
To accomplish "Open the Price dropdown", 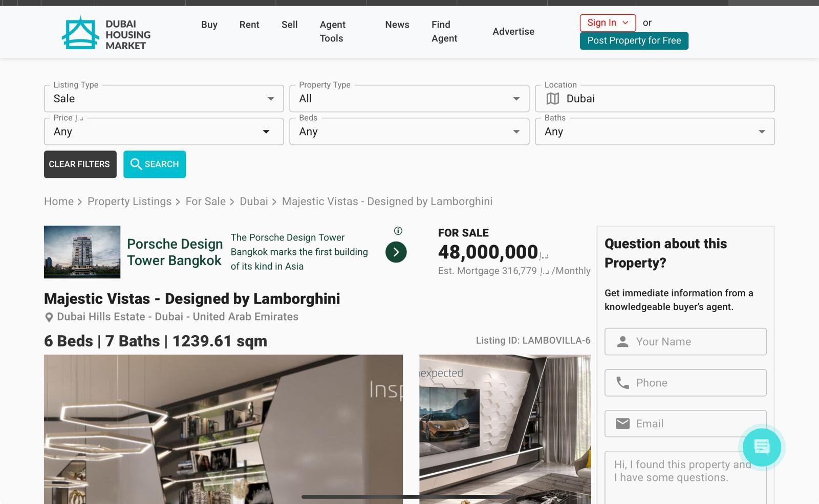I will [x=164, y=132].
